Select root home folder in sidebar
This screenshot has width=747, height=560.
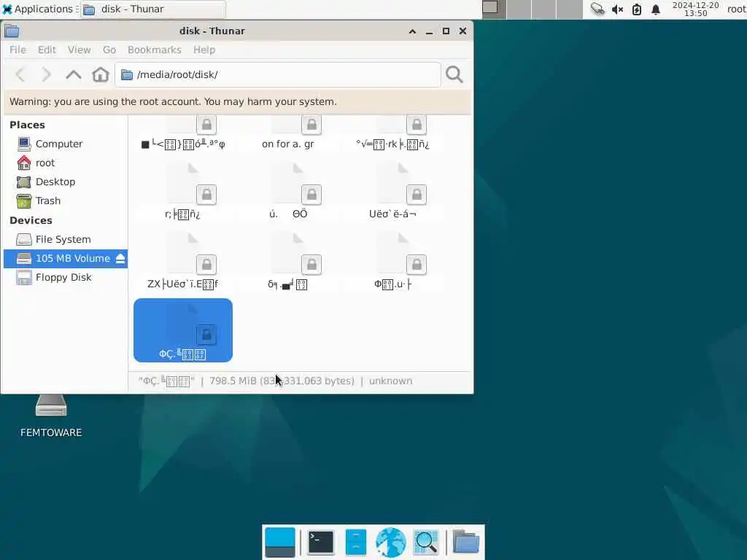(66, 163)
